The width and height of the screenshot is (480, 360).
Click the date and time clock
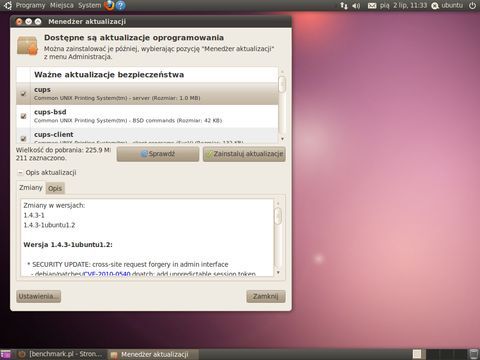[403, 6]
